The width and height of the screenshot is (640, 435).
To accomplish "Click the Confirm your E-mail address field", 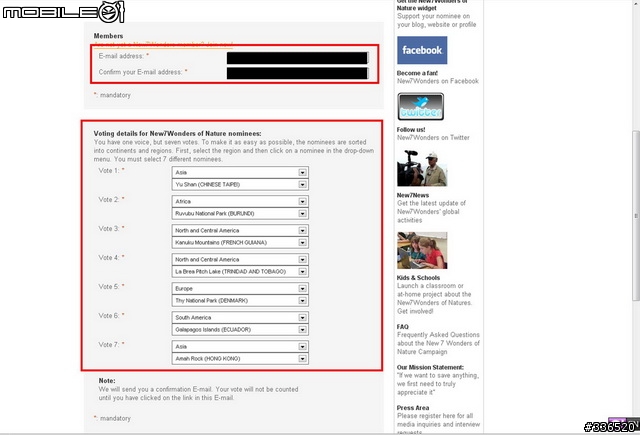I will click(x=297, y=73).
